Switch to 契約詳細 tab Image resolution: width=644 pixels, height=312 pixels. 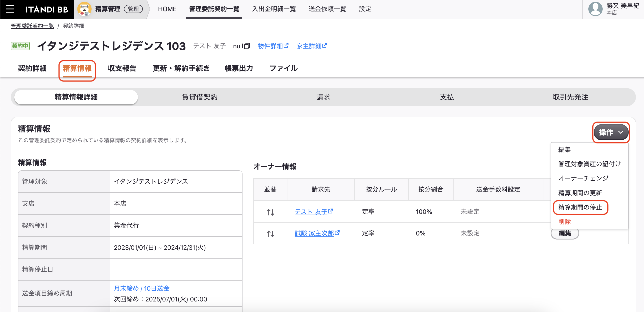point(32,68)
